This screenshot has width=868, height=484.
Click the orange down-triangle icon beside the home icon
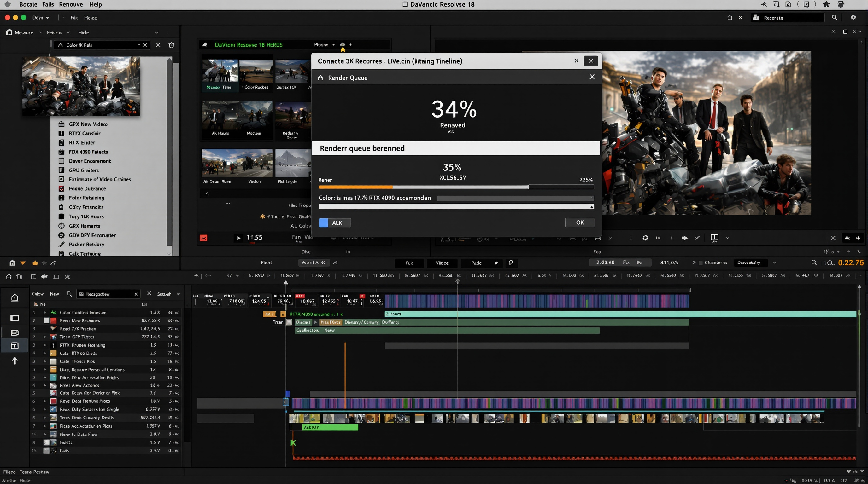click(x=23, y=263)
